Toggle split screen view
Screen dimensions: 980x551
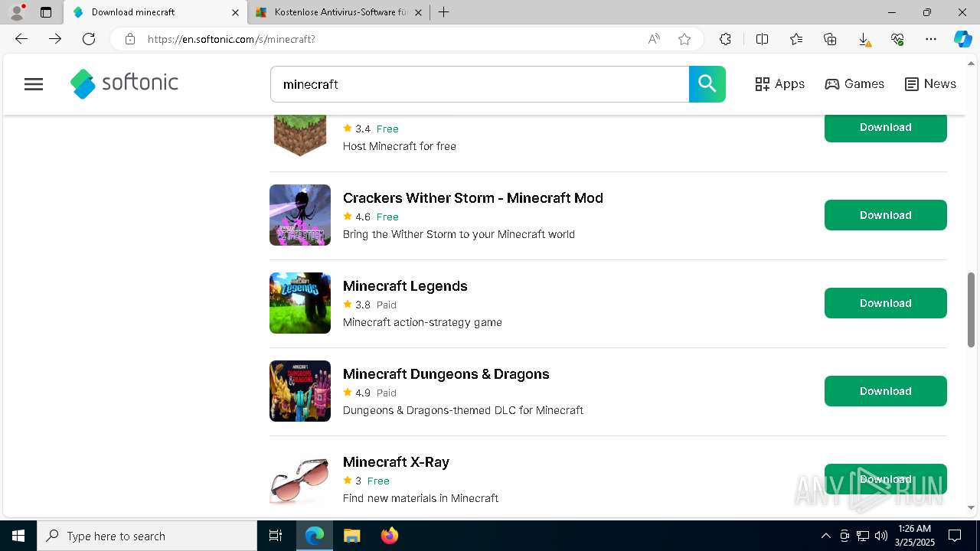pyautogui.click(x=762, y=39)
